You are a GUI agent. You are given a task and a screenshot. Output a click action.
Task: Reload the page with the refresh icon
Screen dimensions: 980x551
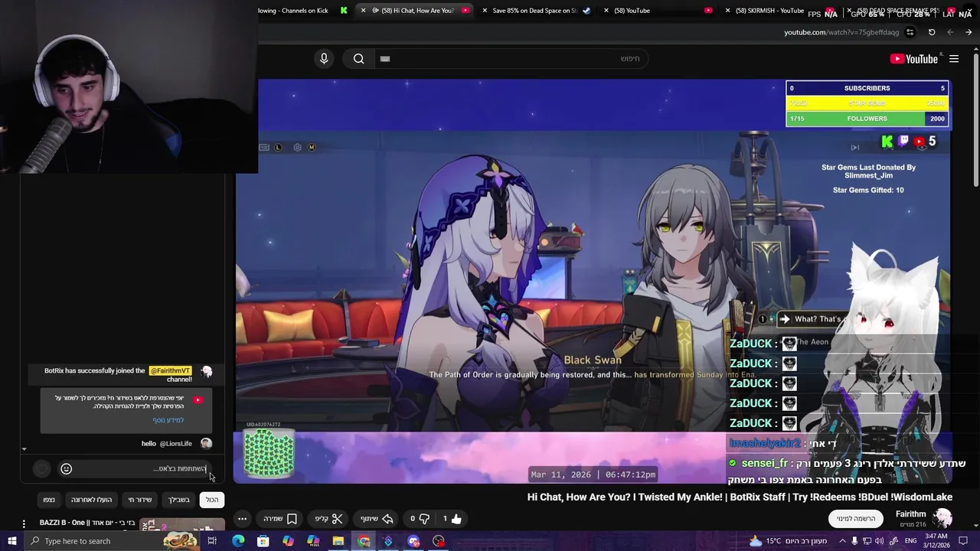932,32
